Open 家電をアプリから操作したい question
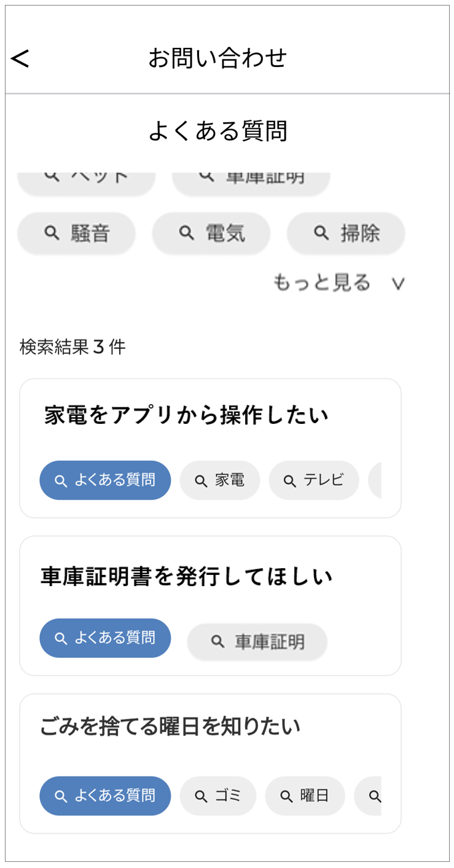Image resolution: width=454 pixels, height=868 pixels. pos(187,416)
